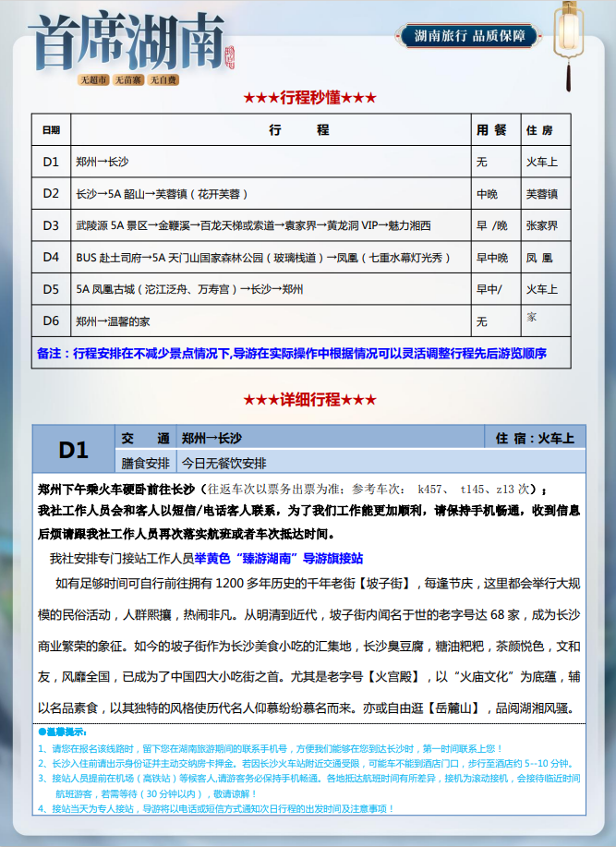Viewport: 616px width, 847px height.
Task: Click the 无苗寨 tag
Action: point(127,80)
